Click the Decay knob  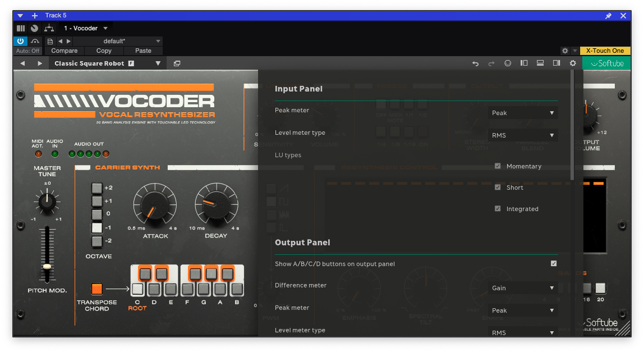click(215, 204)
